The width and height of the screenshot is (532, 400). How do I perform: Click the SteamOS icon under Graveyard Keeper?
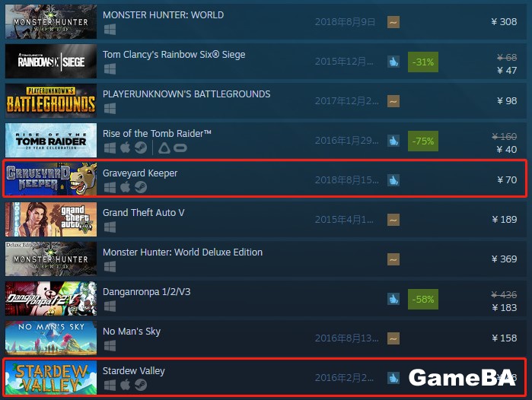tap(141, 187)
